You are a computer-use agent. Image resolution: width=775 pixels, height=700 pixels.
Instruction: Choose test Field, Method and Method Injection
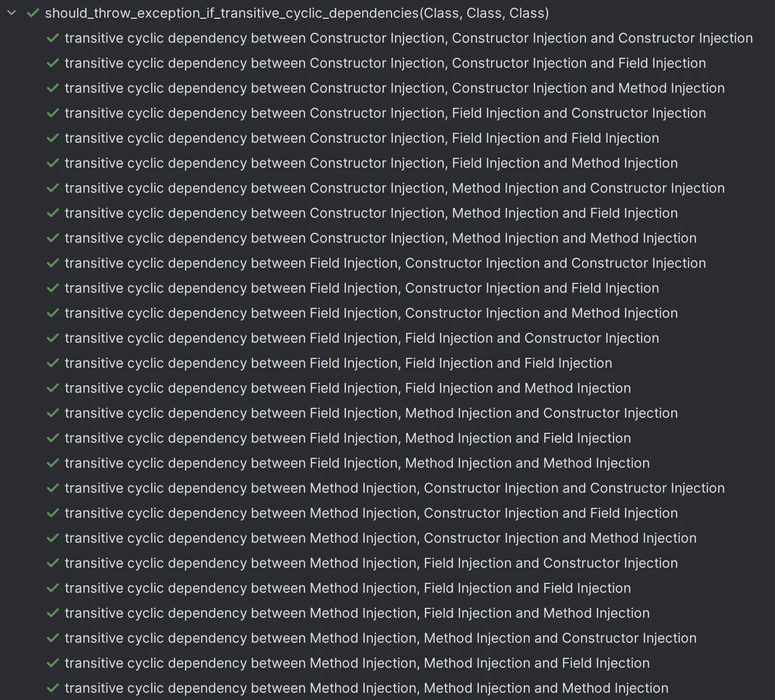[x=356, y=463]
